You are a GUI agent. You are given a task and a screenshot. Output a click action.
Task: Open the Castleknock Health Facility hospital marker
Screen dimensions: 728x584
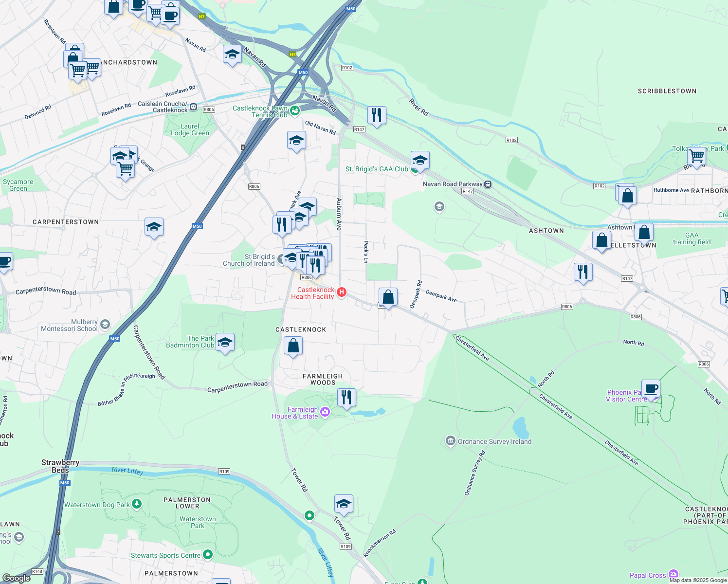342,292
